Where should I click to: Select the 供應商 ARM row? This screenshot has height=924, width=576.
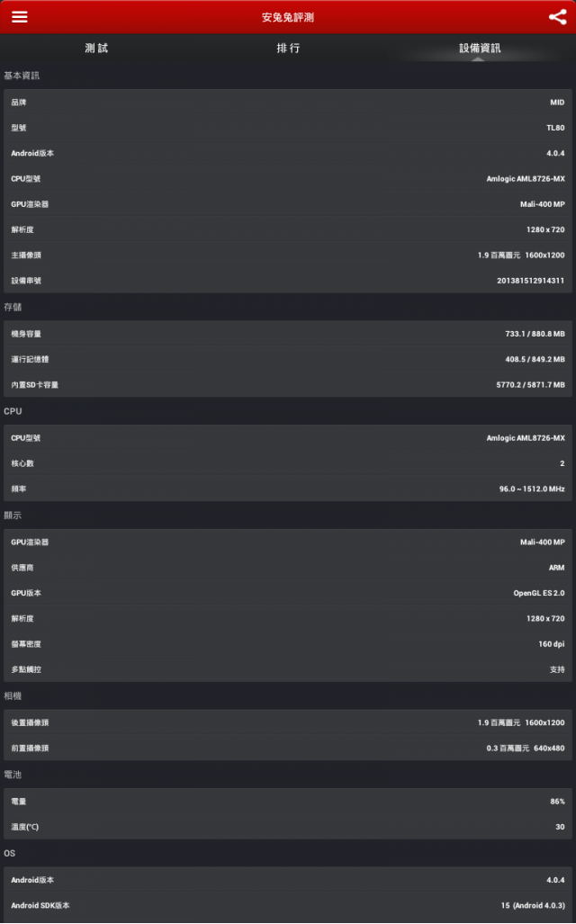pos(288,568)
